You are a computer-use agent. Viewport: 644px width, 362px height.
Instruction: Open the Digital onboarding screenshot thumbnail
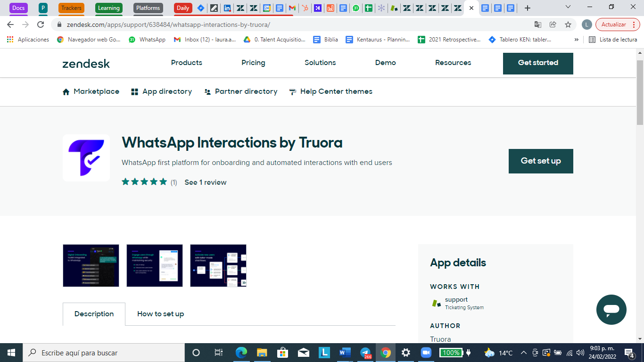(91, 265)
